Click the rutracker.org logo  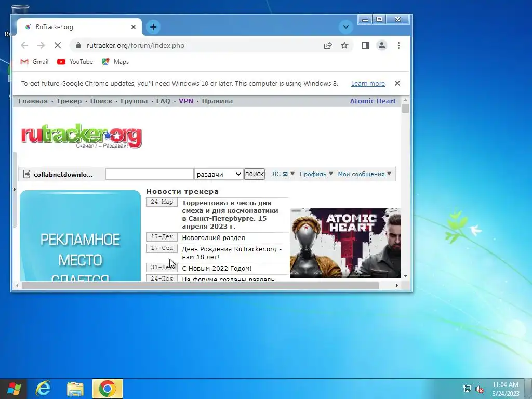click(x=82, y=136)
